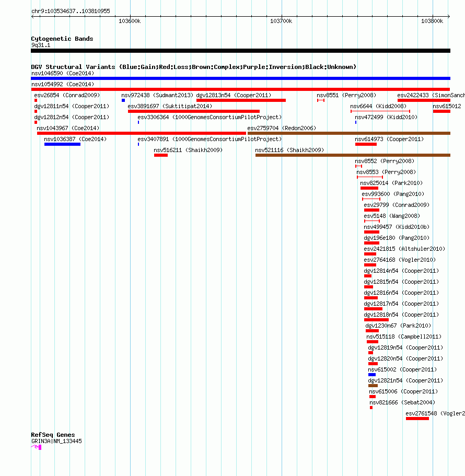Click nsv615006 (Cooper2011) label
Image resolution: width=465 pixels, height=476 pixels.
pyautogui.click(x=403, y=391)
